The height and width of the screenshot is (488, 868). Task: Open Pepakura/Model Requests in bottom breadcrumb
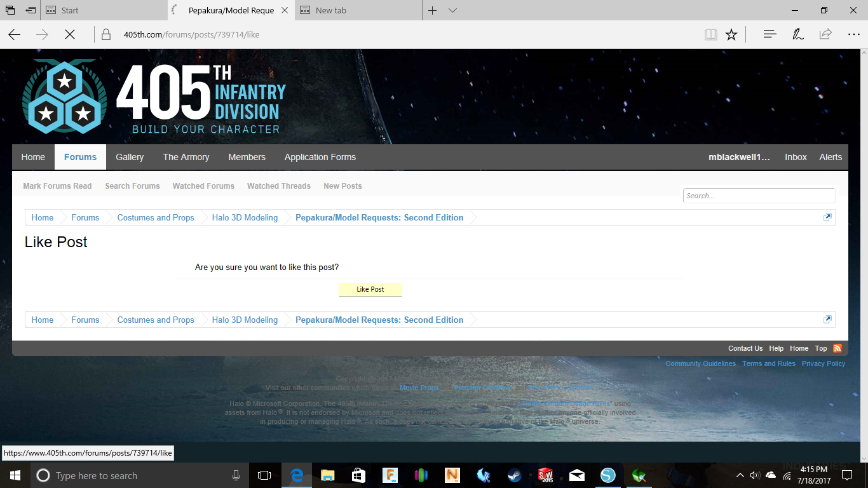click(x=379, y=320)
